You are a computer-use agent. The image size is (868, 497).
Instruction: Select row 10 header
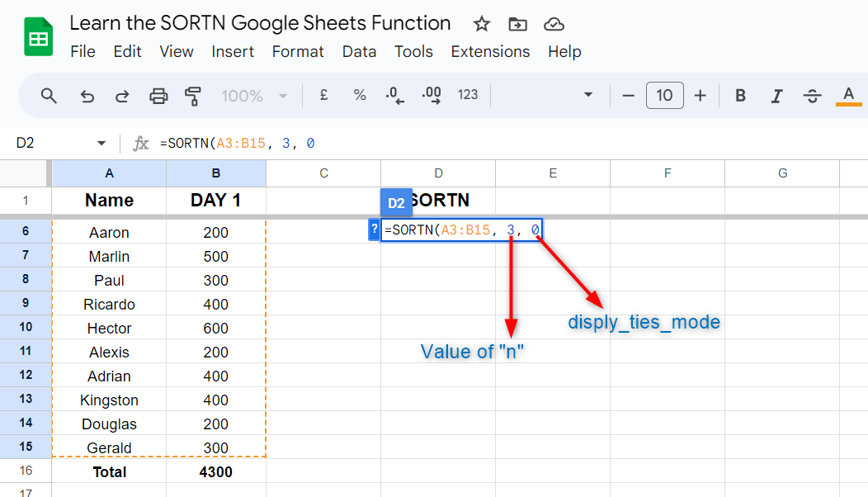(26, 327)
